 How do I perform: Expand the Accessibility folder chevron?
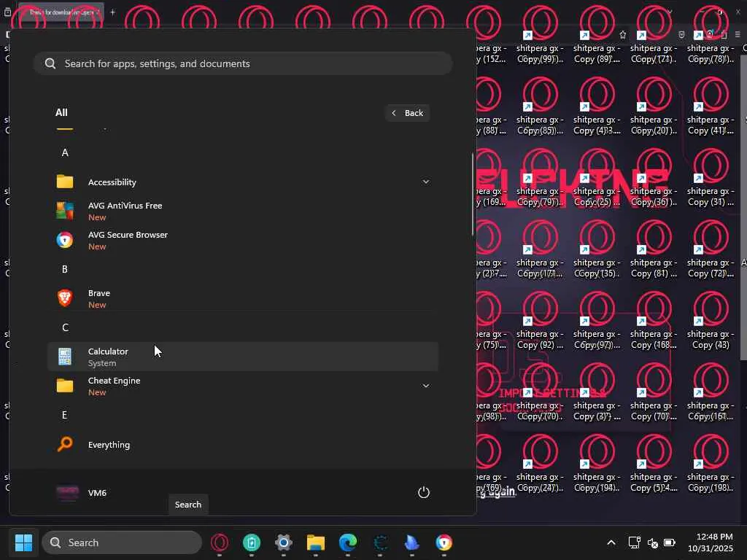coord(426,182)
